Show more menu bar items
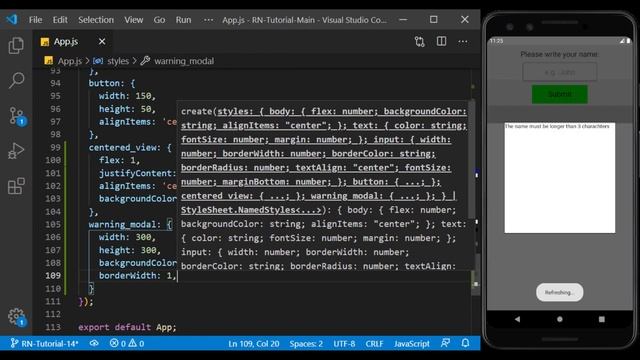 point(208,20)
